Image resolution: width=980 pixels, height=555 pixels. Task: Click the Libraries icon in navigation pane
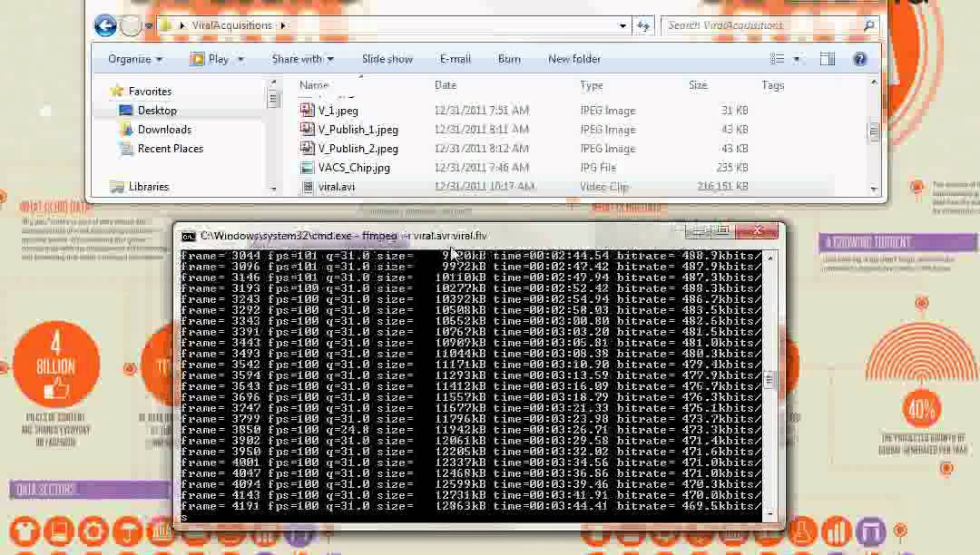(x=116, y=187)
